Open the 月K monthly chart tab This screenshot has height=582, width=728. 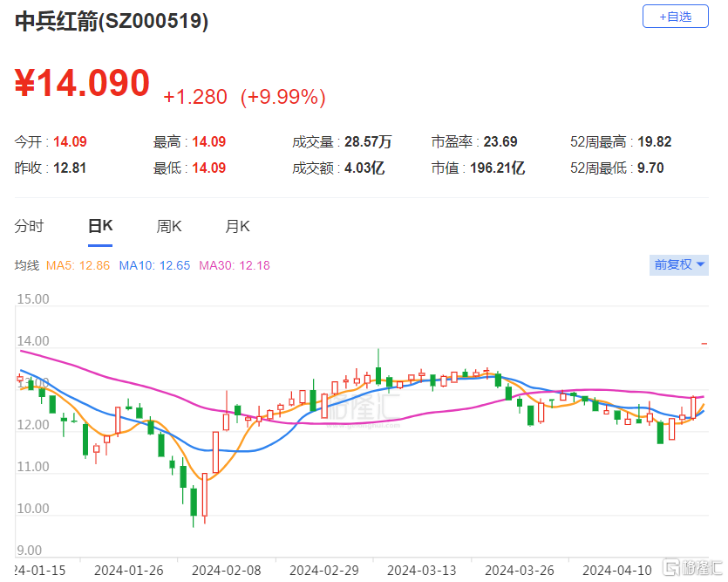(238, 226)
